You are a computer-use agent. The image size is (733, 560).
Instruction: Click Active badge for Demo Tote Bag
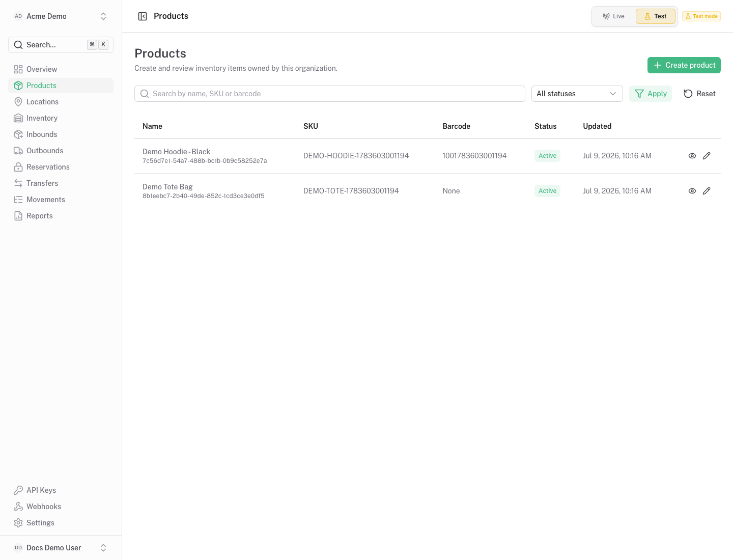tap(547, 191)
